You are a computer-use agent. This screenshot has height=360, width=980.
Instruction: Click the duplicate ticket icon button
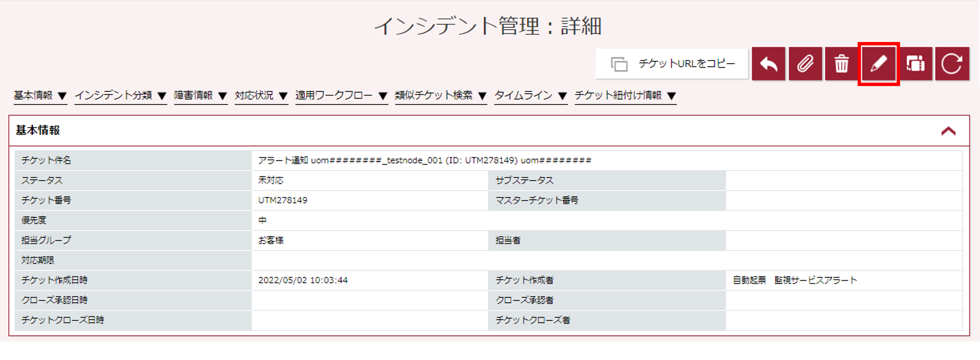tap(915, 63)
